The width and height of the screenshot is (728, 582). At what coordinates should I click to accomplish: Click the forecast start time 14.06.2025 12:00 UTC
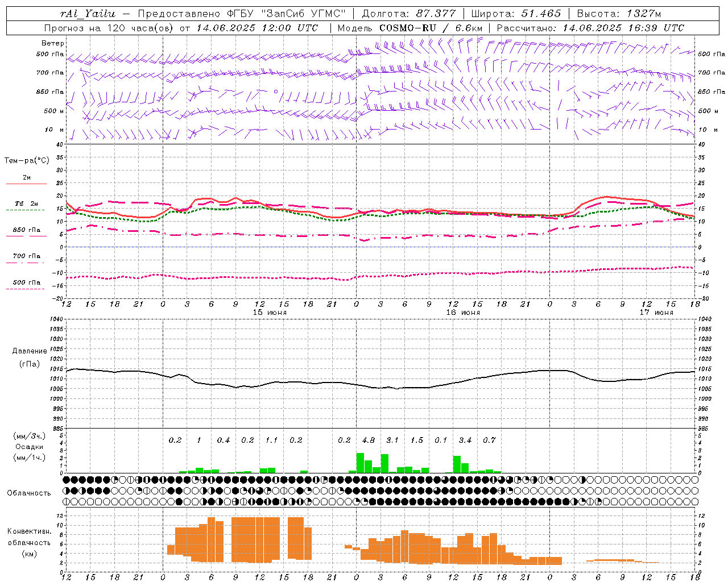pyautogui.click(x=257, y=28)
